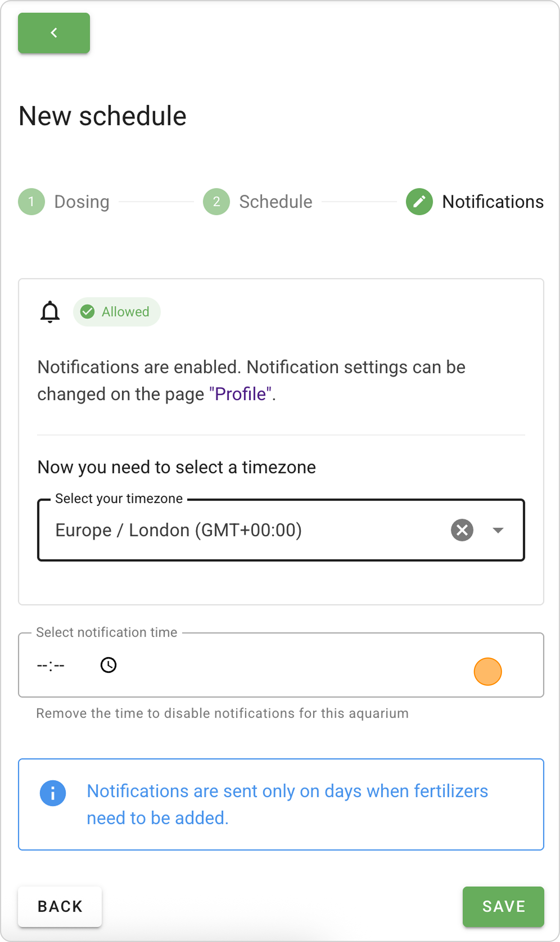Viewport: 560px width, 942px height.
Task: Expand the timezone dropdown arrow
Action: click(x=498, y=530)
